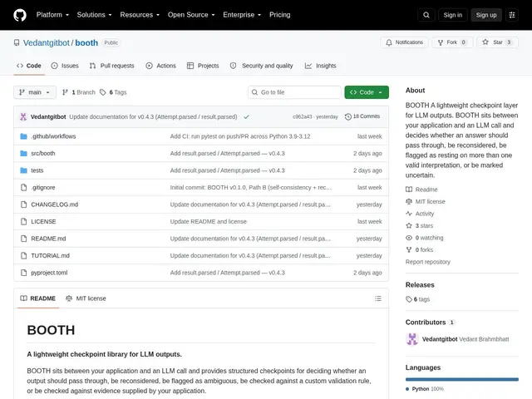Click the .gitignore file icon

click(23, 187)
